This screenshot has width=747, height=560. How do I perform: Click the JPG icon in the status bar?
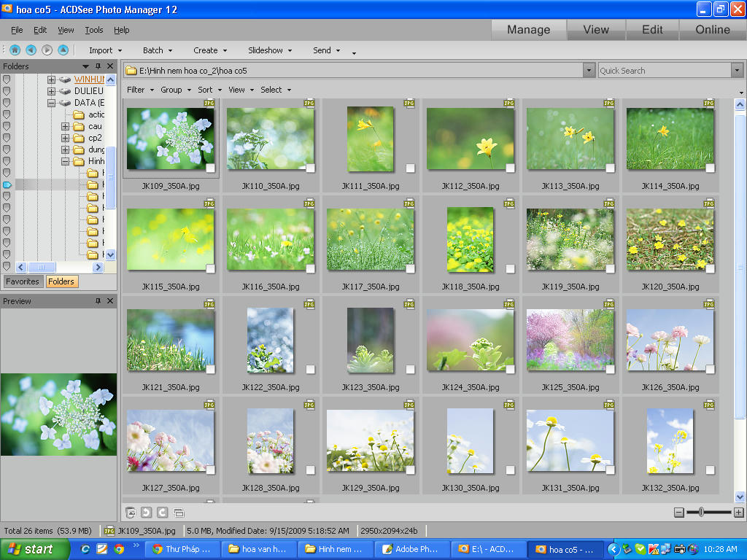[109, 531]
